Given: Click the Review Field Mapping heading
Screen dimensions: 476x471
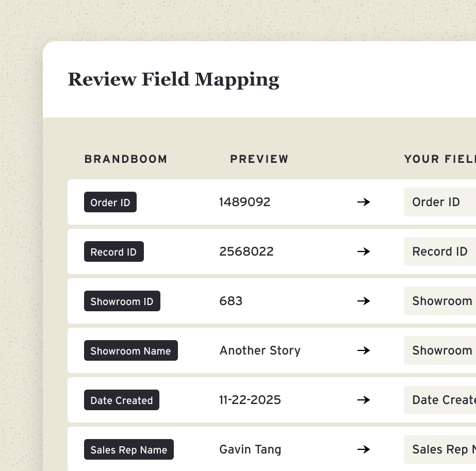Looking at the screenshot, I should click(174, 80).
